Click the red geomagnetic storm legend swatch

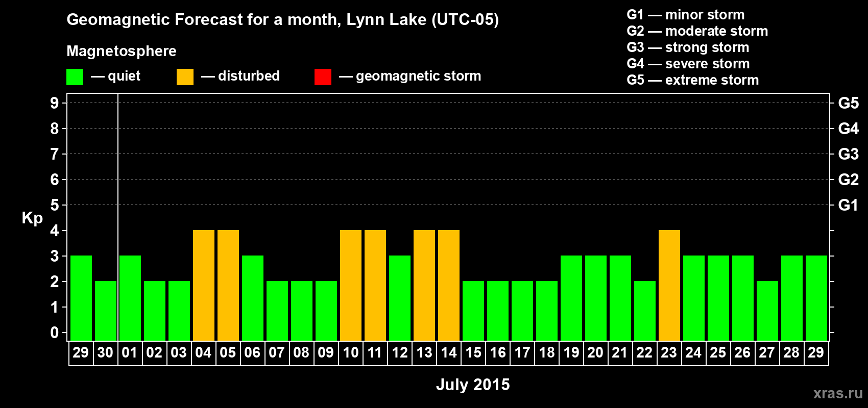(x=323, y=77)
